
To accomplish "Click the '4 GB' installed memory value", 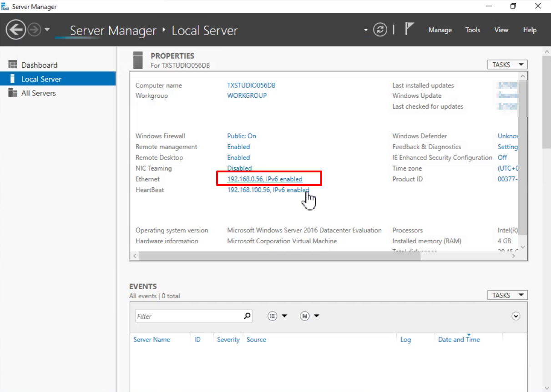I will tap(504, 241).
